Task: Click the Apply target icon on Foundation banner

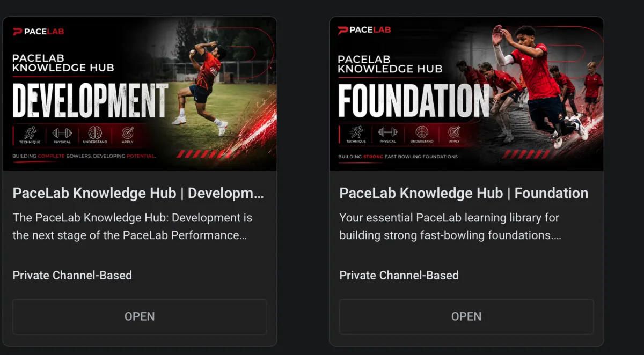Action: click(454, 132)
